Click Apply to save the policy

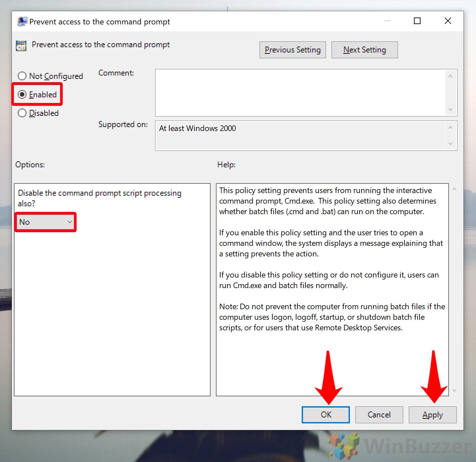(x=433, y=415)
